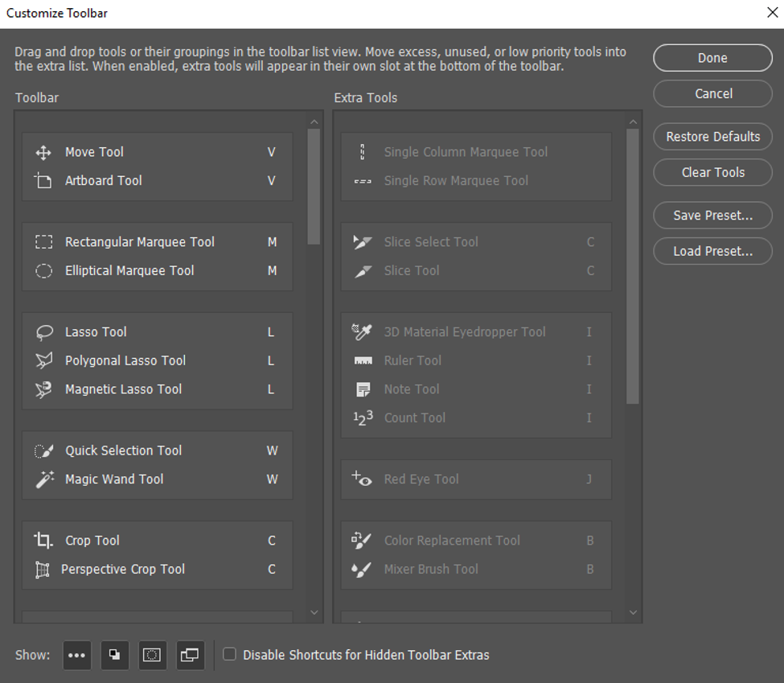Select the Red Eye Tool icon
784x683 pixels.
pos(363,479)
